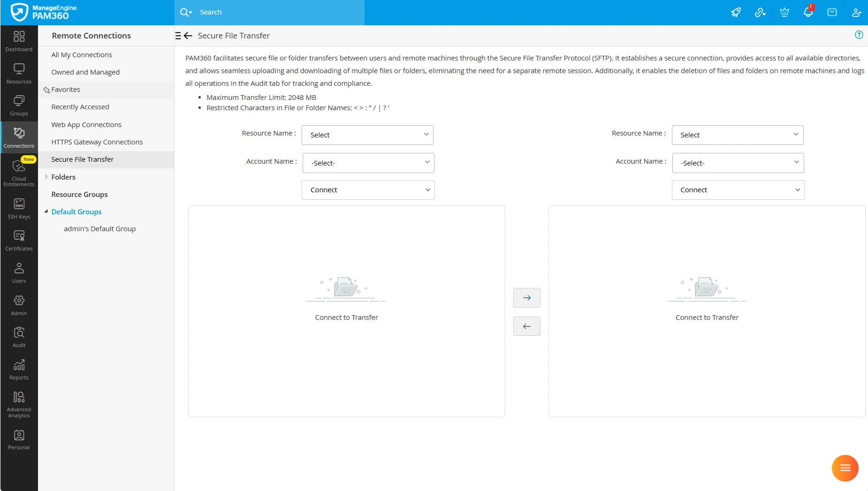Go to Advanced Analytics
Screen dimensions: 868x491
(19, 402)
